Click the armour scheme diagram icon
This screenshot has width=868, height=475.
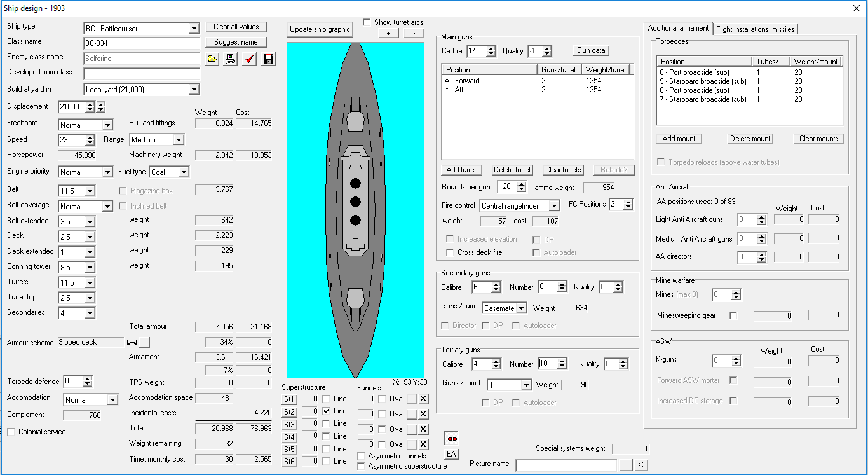[x=133, y=342]
